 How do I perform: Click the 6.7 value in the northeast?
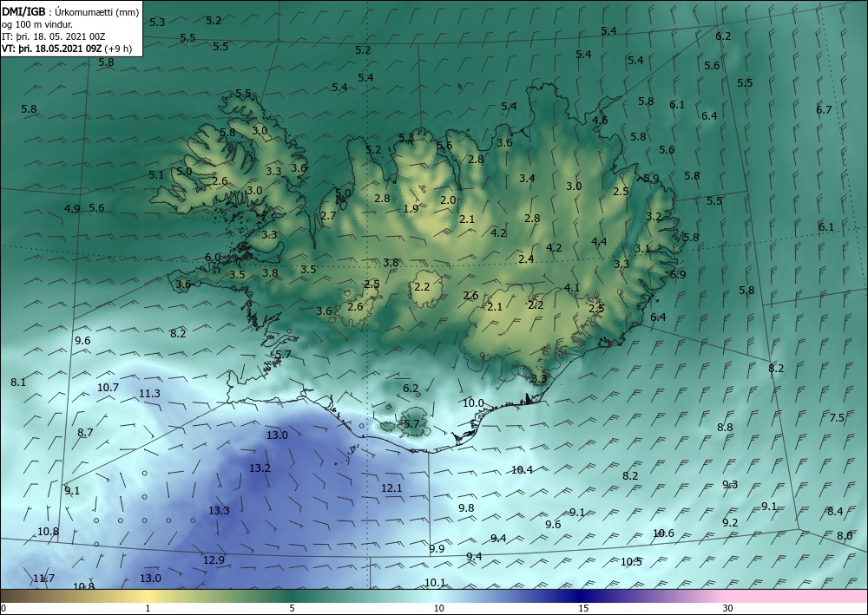tap(824, 109)
